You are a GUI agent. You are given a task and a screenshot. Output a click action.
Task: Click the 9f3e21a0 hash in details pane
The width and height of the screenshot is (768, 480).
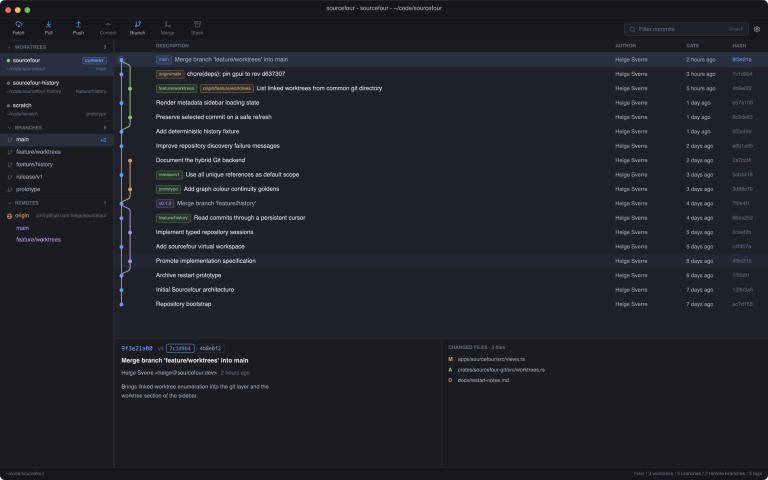(137, 349)
